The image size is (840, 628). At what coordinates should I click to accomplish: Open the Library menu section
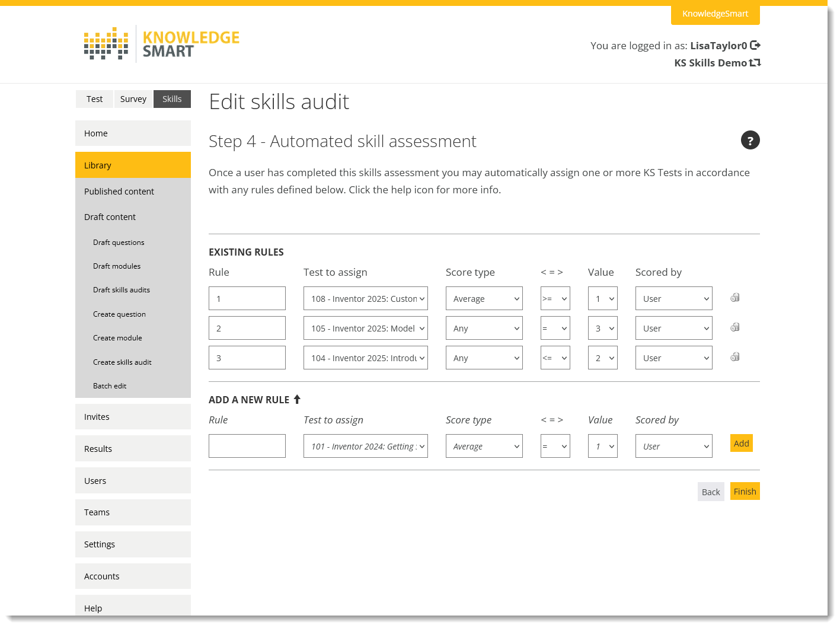coord(133,165)
